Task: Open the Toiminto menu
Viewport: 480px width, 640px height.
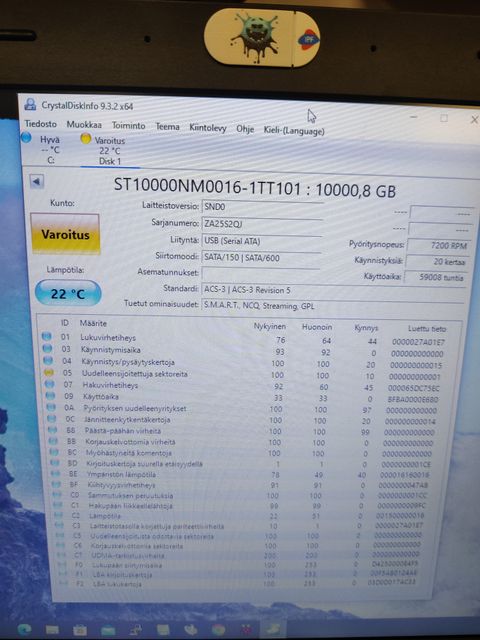Action: coord(129,126)
